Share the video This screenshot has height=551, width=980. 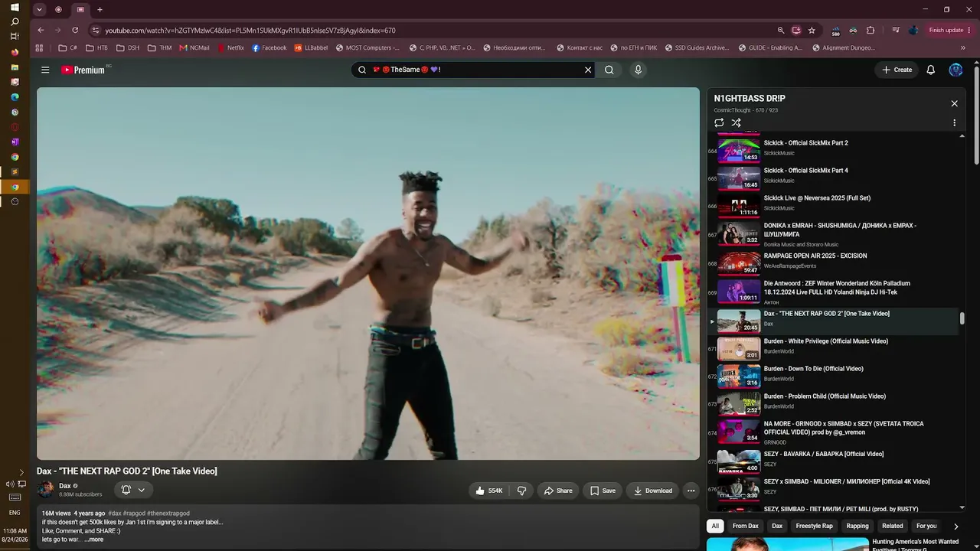(x=558, y=491)
